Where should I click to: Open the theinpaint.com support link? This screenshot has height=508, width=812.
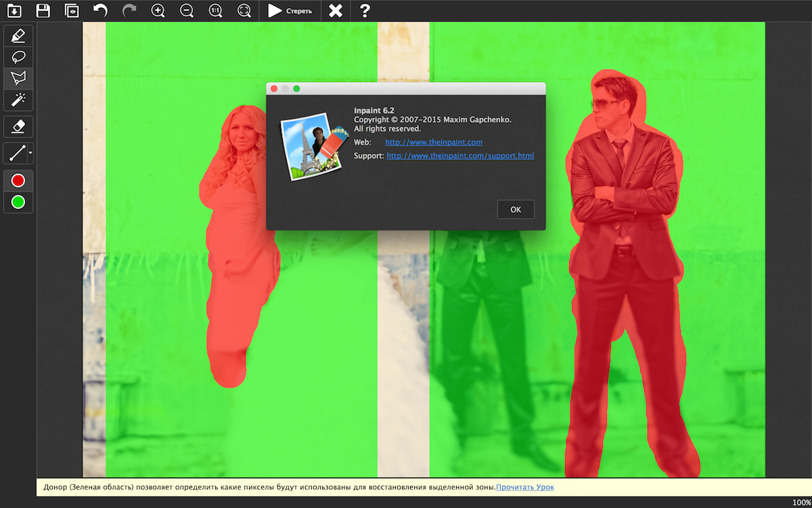tap(460, 156)
